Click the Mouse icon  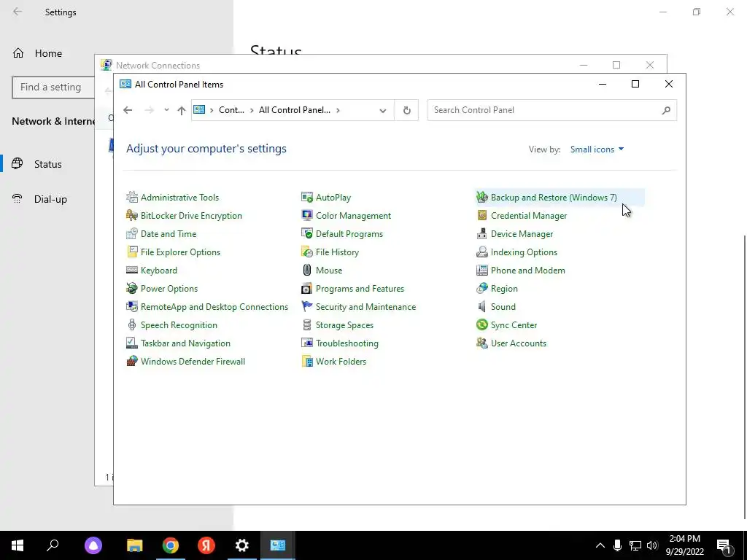[x=307, y=270]
